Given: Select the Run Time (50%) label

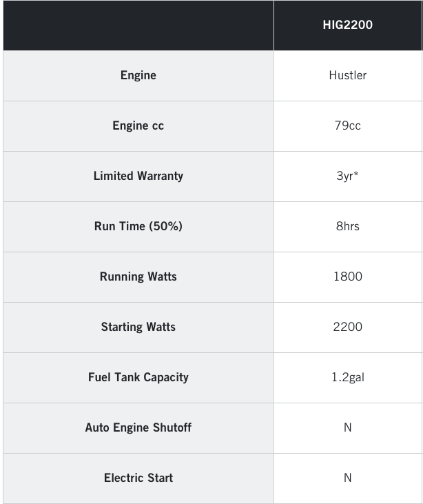Looking at the screenshot, I should coord(138,226).
